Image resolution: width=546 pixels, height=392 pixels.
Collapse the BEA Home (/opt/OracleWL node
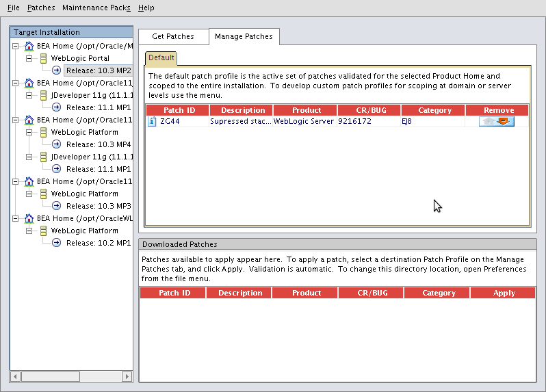pyautogui.click(x=15, y=218)
